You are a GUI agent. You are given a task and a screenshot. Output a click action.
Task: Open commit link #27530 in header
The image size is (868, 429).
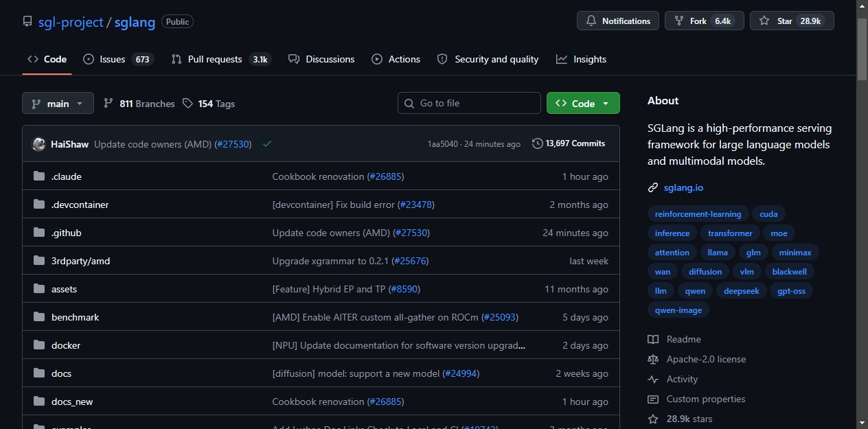(x=233, y=144)
